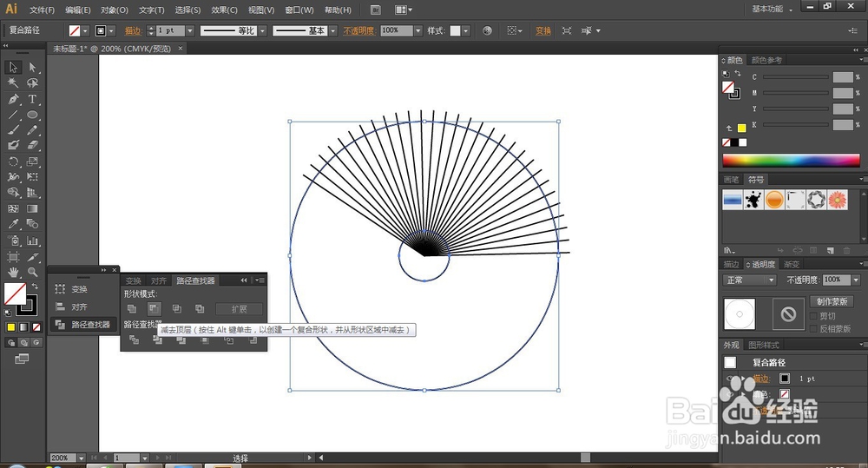This screenshot has height=468, width=868.
Task: Click the Change Screen Mode icon
Action: click(x=22, y=359)
